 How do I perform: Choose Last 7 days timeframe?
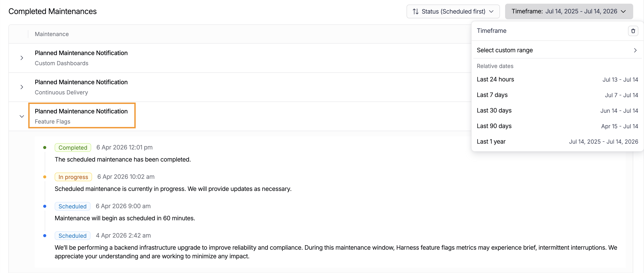click(x=557, y=95)
